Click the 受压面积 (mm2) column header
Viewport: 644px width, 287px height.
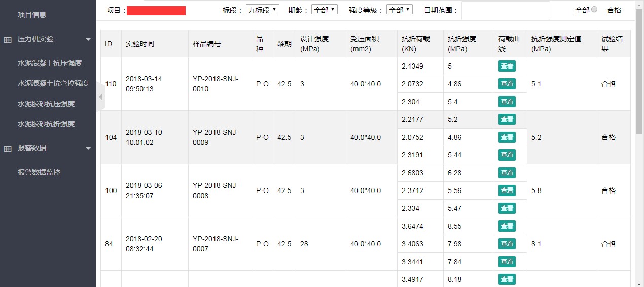372,44
